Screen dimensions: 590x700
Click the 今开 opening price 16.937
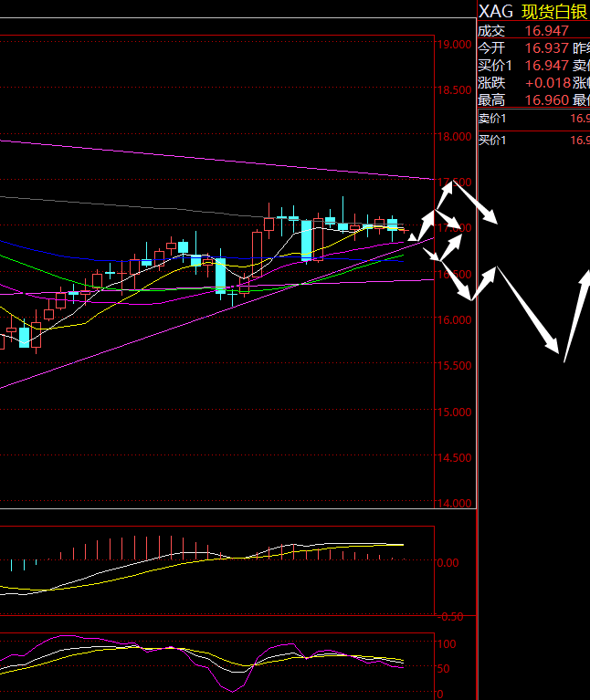tap(547, 48)
